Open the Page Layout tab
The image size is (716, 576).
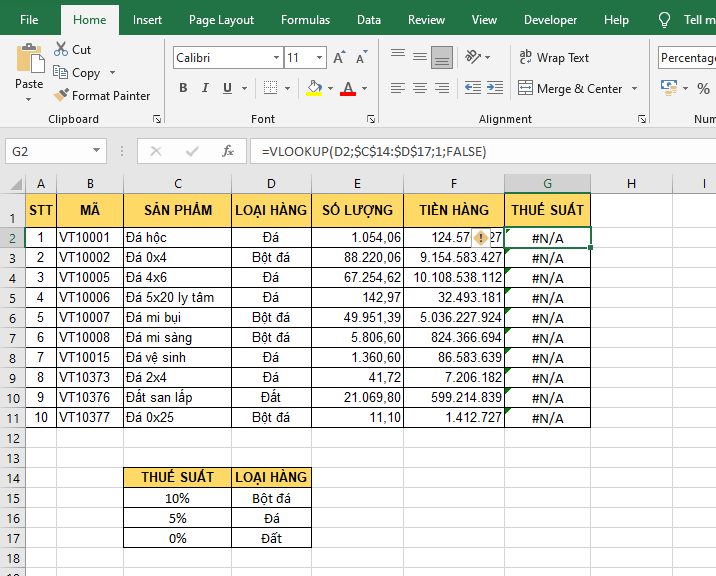(x=221, y=20)
